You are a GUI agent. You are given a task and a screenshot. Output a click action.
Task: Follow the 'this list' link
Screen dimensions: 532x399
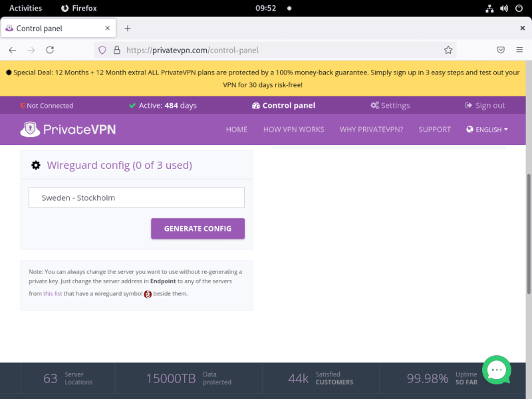53,293
